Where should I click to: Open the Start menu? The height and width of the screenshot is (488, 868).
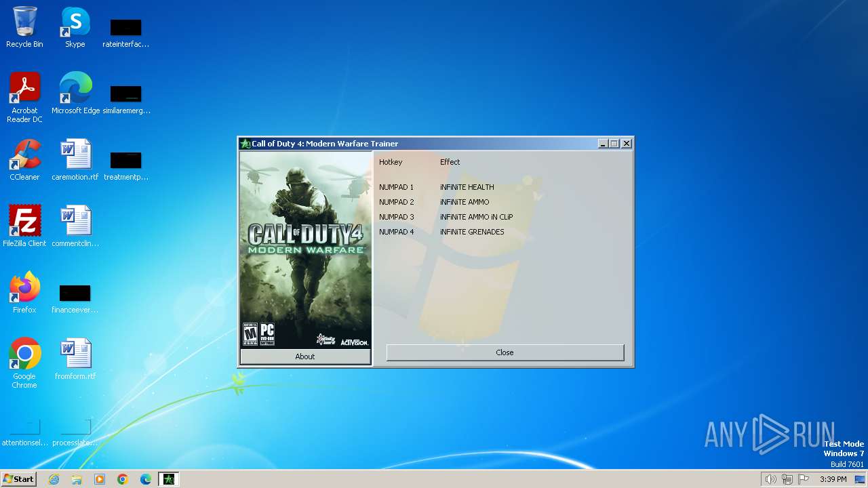18,479
